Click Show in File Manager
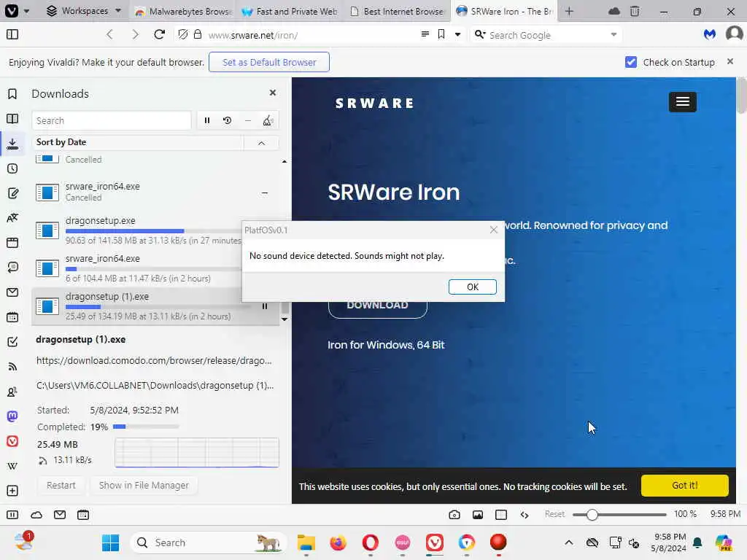 click(144, 485)
